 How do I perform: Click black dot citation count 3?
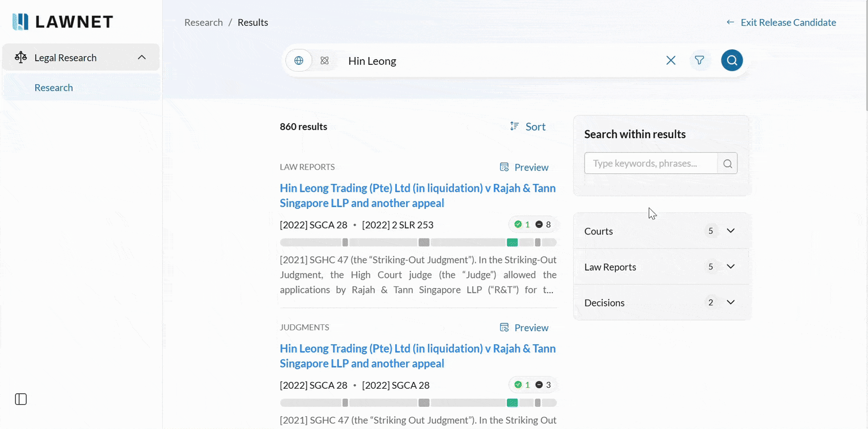coord(543,385)
